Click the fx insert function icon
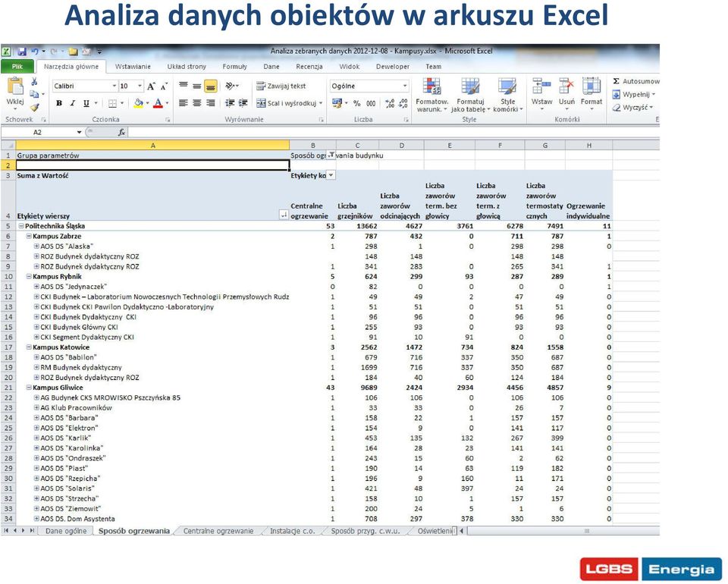728x584 pixels. pos(121,132)
